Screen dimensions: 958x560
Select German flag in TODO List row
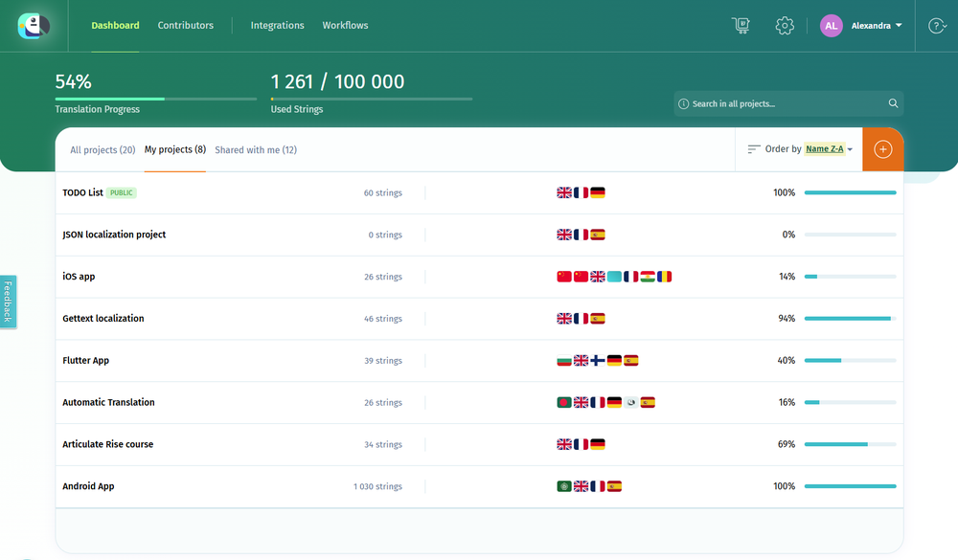(x=598, y=192)
